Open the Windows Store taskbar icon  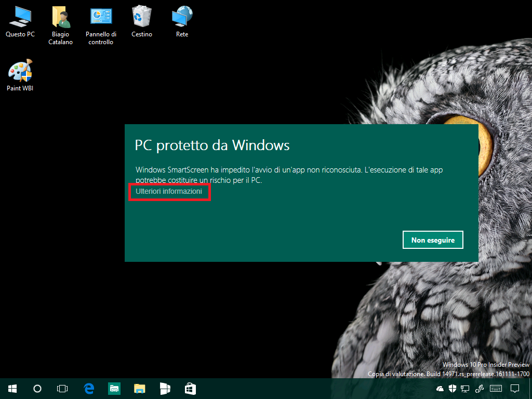190,389
